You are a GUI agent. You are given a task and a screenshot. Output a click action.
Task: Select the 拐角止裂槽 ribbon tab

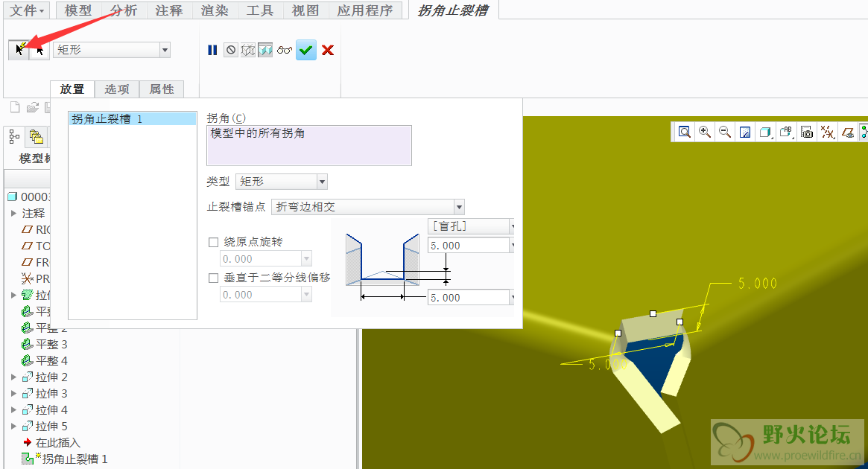point(454,10)
